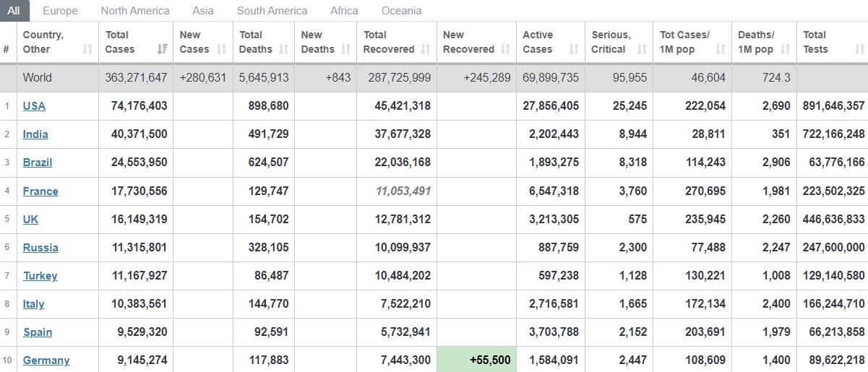The height and width of the screenshot is (372, 868).
Task: Sort by the Total Tests sort arrows
Action: tap(859, 50)
